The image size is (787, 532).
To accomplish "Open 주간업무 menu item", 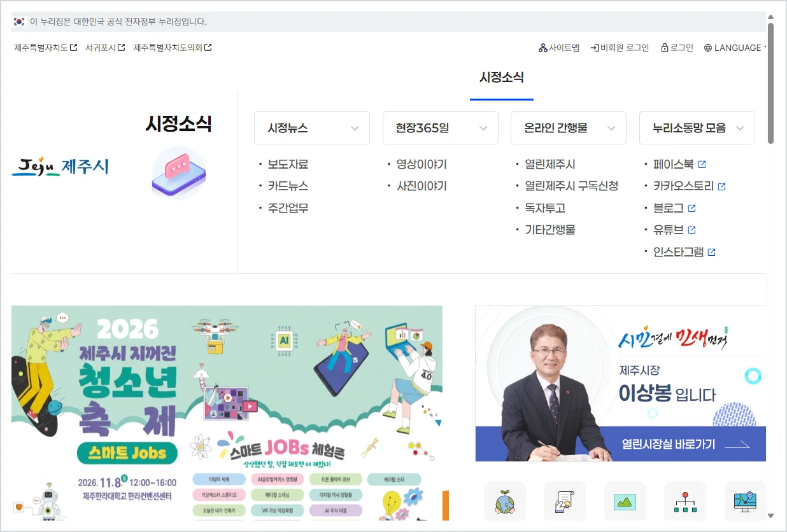I will 288,208.
